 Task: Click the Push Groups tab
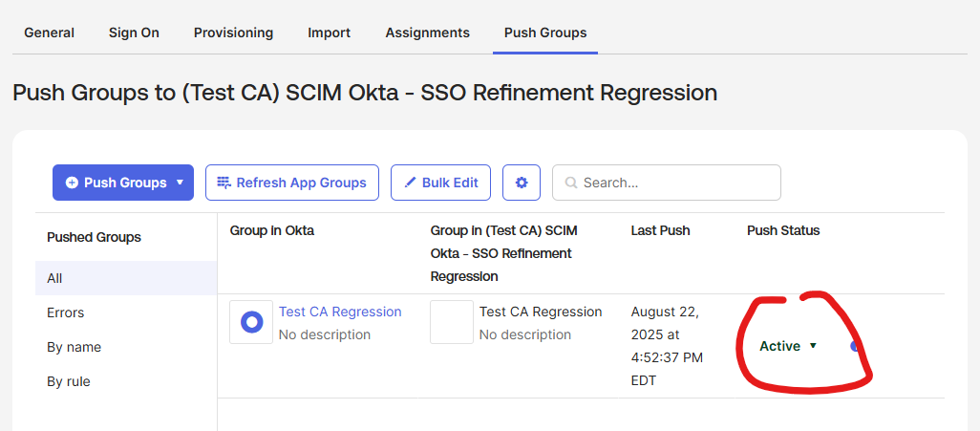tap(544, 32)
